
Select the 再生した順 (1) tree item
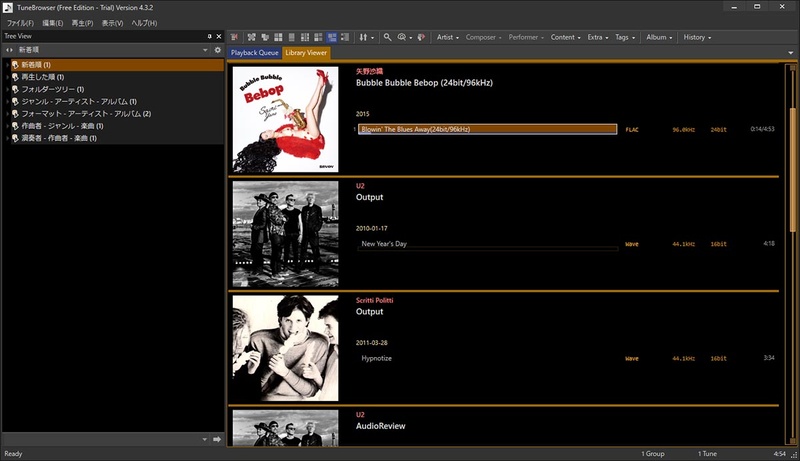[x=117, y=77]
